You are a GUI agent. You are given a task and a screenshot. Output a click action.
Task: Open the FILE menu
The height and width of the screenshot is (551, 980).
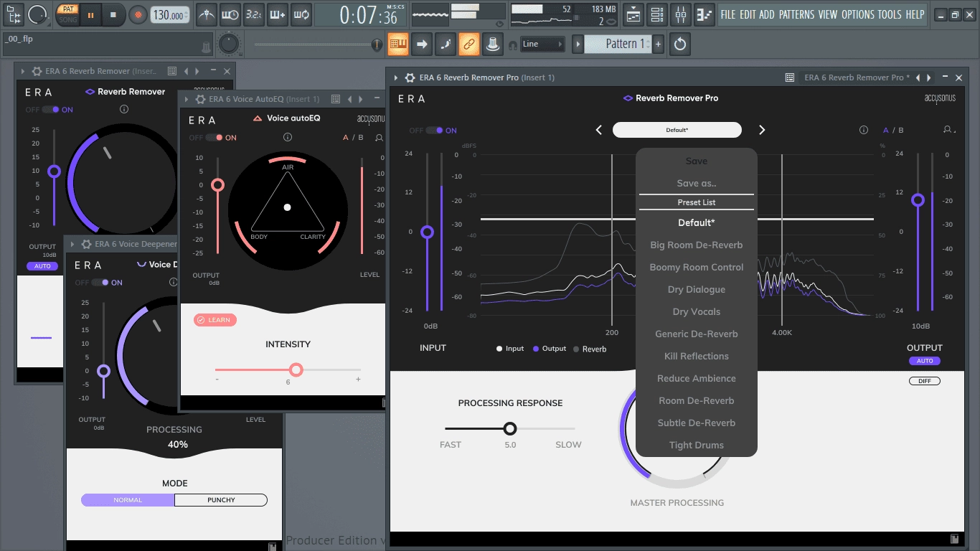[728, 14]
